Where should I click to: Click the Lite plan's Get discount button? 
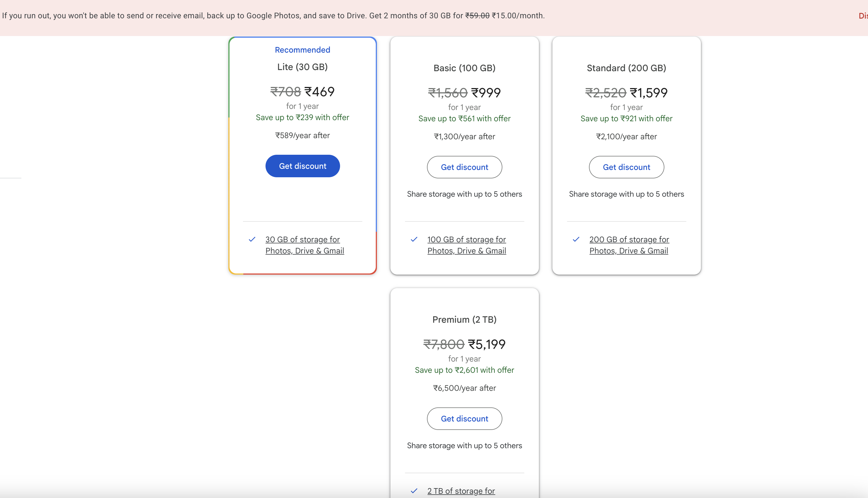302,166
